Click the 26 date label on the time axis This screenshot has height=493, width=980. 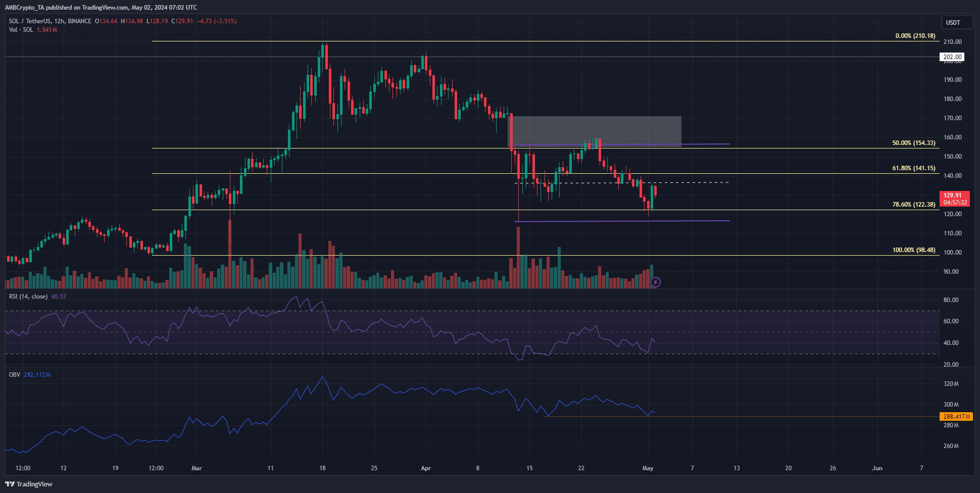coord(833,468)
